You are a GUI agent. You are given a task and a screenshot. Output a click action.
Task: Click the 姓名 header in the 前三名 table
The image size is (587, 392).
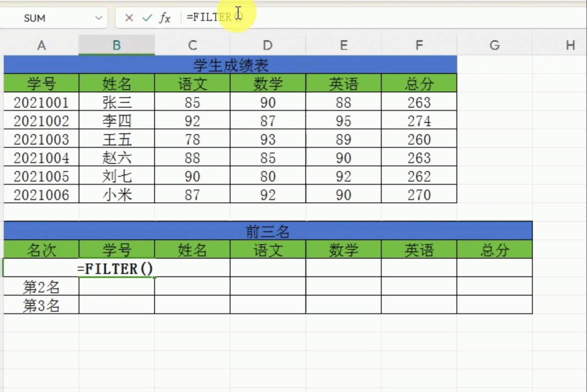tap(192, 249)
